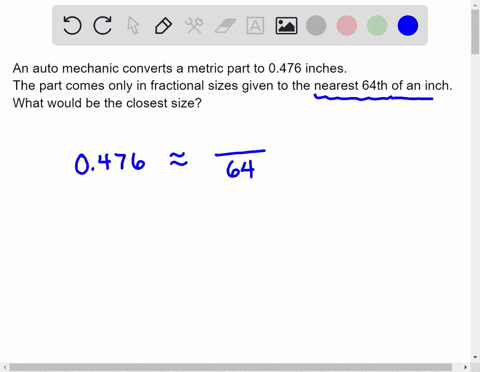Click the horizontal scrollbar right arrow
This screenshot has height=372, width=480.
tap(466, 367)
